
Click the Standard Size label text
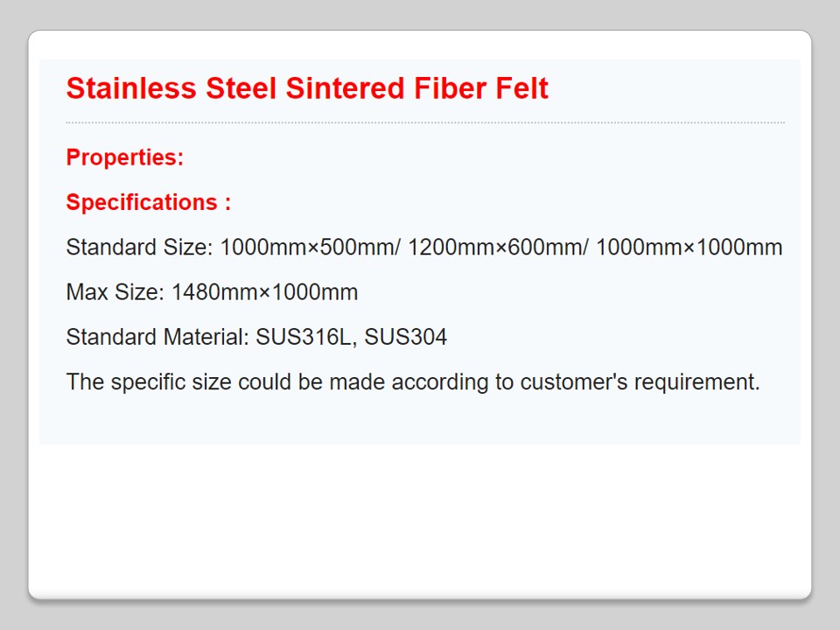139,248
